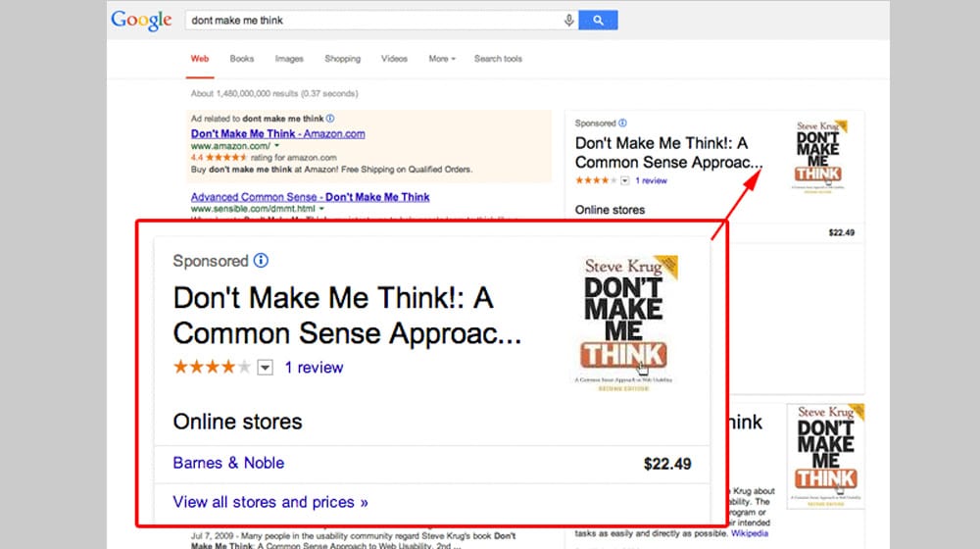Click the info icon next to Sponsored in the enlarged callout
The image size is (980, 549).
(261, 260)
